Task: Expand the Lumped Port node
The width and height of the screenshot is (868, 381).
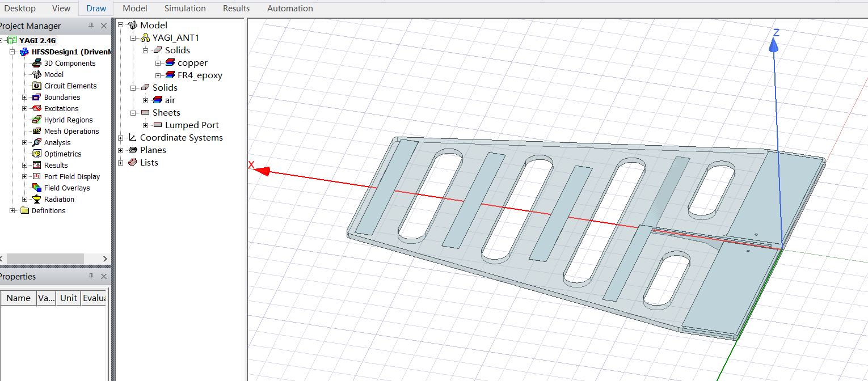Action: coord(146,125)
